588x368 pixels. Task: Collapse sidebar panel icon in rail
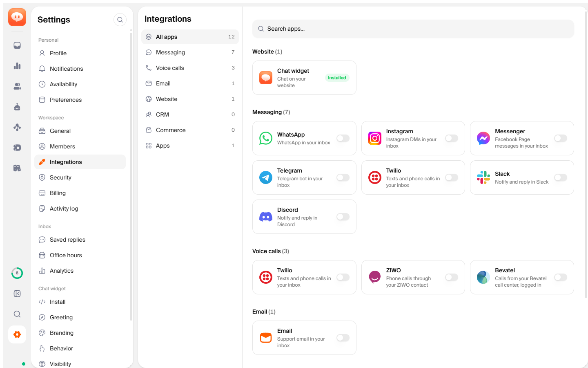17,294
